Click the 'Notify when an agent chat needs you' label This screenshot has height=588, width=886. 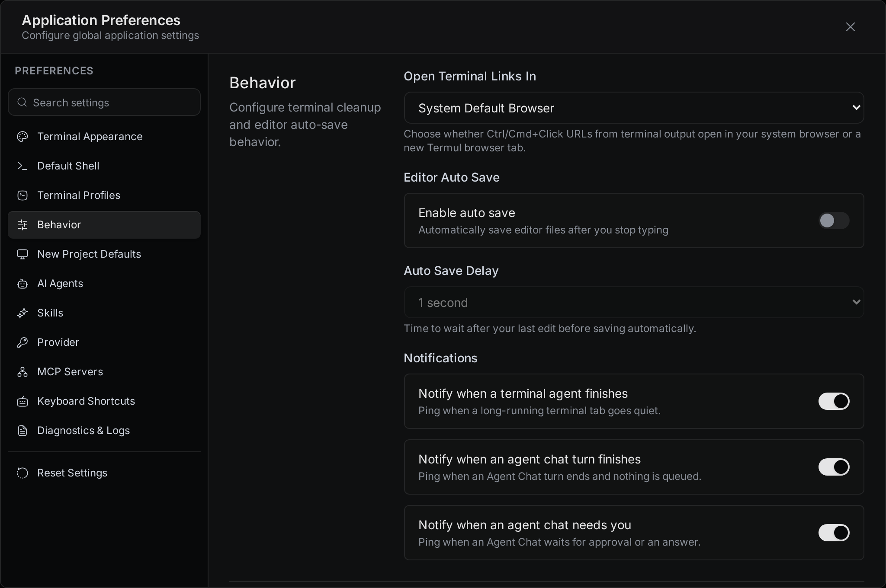coord(524,525)
